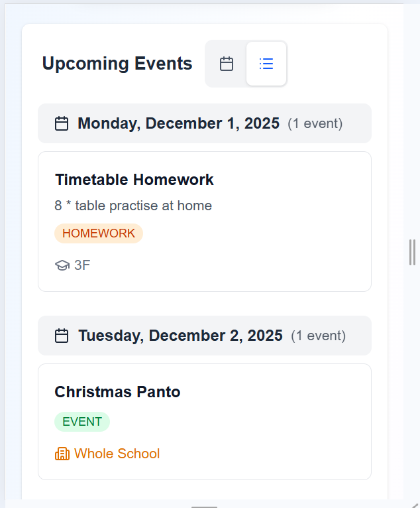This screenshot has height=508, width=420.
Task: Click the HOMEWORK tag badge
Action: coord(99,233)
